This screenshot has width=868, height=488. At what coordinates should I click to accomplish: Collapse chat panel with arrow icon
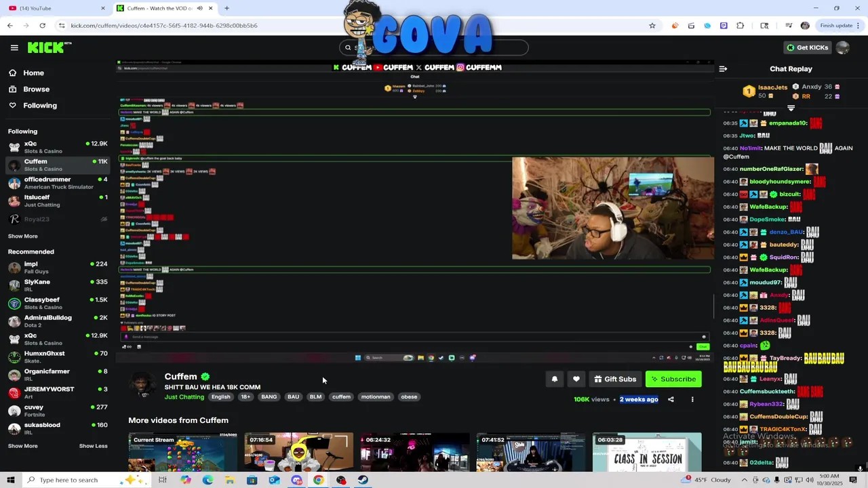coord(723,68)
